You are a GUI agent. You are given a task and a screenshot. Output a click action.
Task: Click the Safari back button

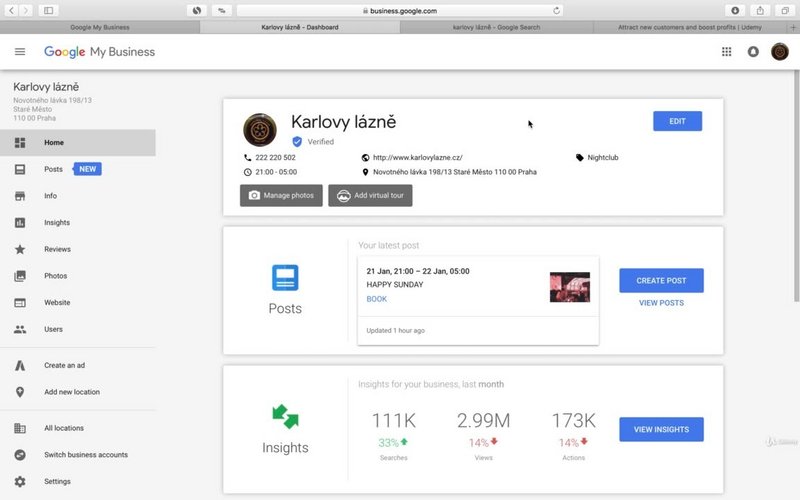click(11, 10)
